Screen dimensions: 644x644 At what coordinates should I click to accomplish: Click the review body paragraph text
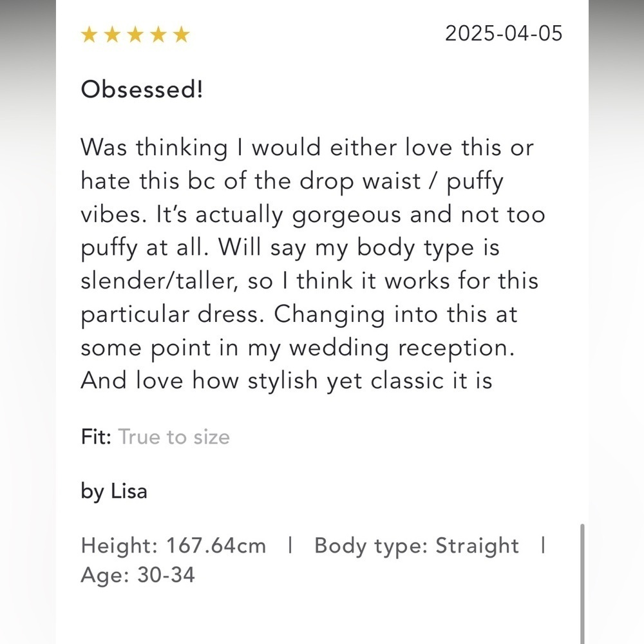coord(313,264)
